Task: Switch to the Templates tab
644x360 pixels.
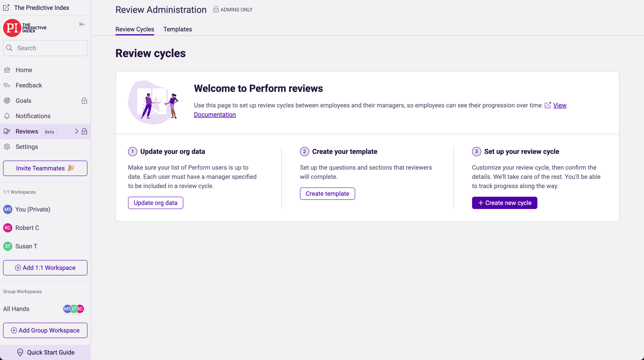Action: click(x=177, y=29)
